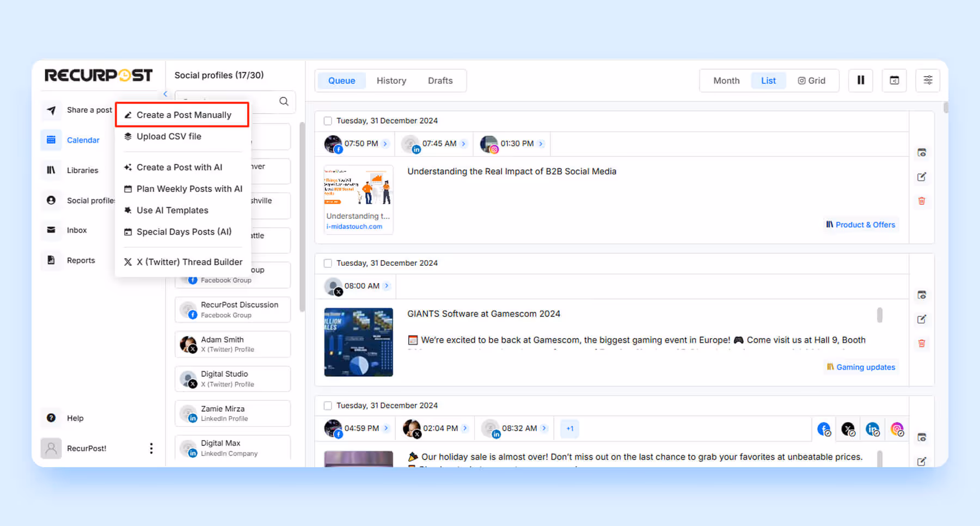Pause the posting schedule
The image size is (980, 526).
pyautogui.click(x=860, y=80)
